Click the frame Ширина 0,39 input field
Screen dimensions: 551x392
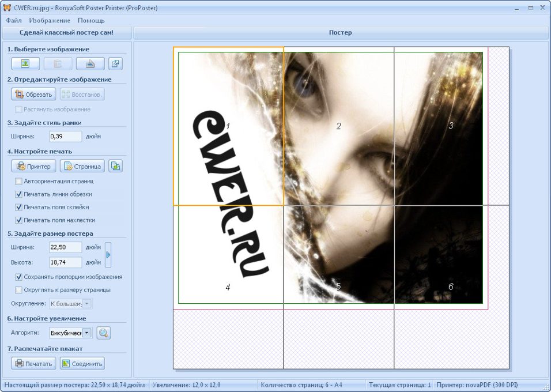click(x=65, y=137)
